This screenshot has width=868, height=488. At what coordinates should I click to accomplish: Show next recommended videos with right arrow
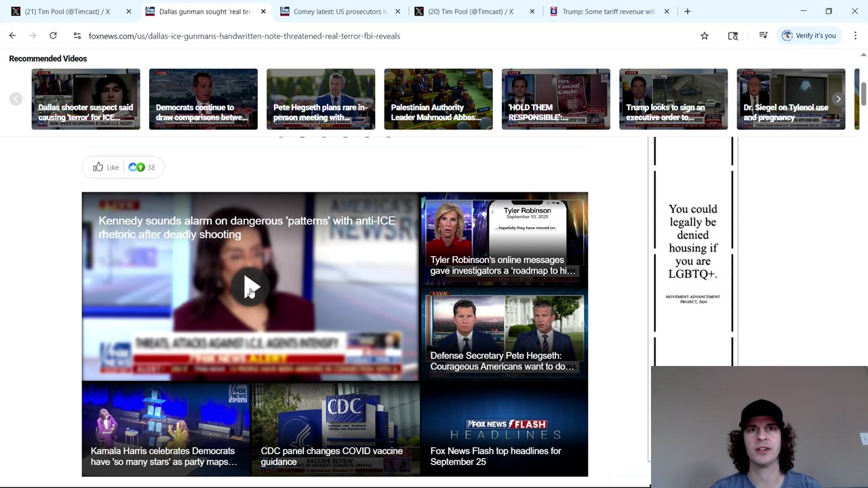[x=838, y=99]
